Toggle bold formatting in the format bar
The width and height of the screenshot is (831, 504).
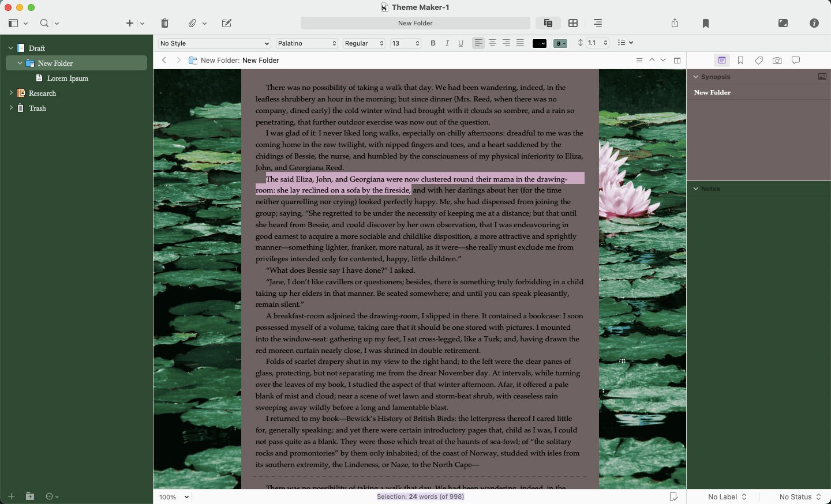pos(433,43)
